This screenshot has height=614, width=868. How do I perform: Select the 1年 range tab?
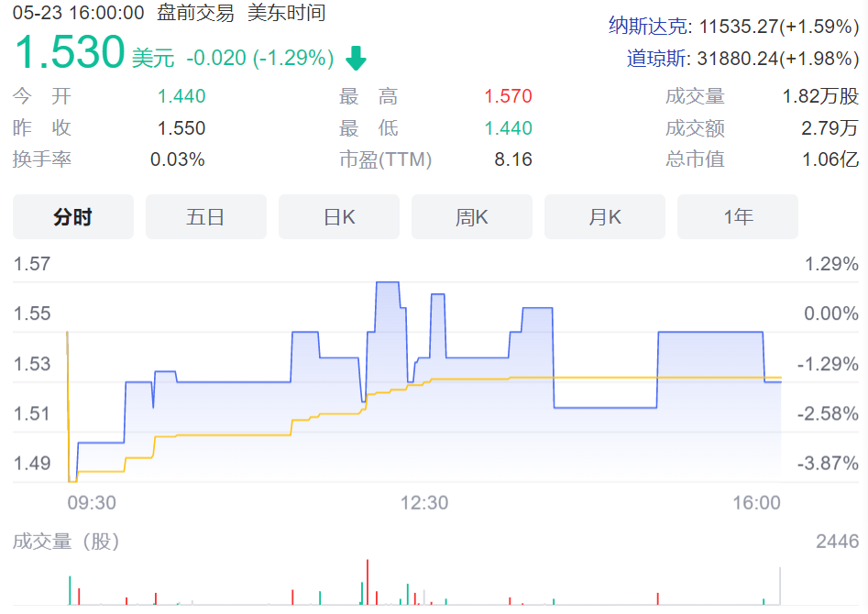click(x=738, y=217)
